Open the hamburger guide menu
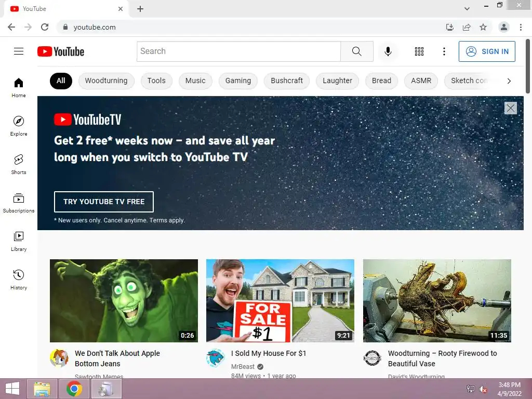 point(19,51)
